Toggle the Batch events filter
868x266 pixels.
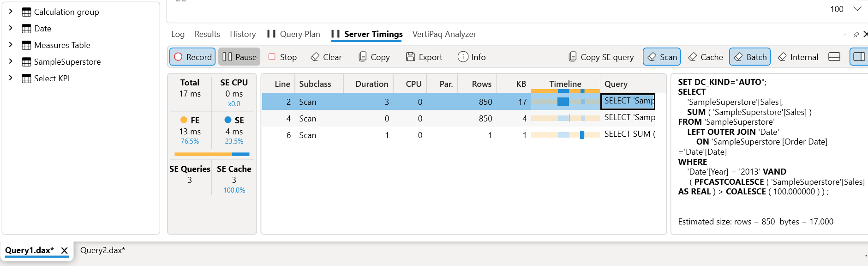click(x=750, y=57)
